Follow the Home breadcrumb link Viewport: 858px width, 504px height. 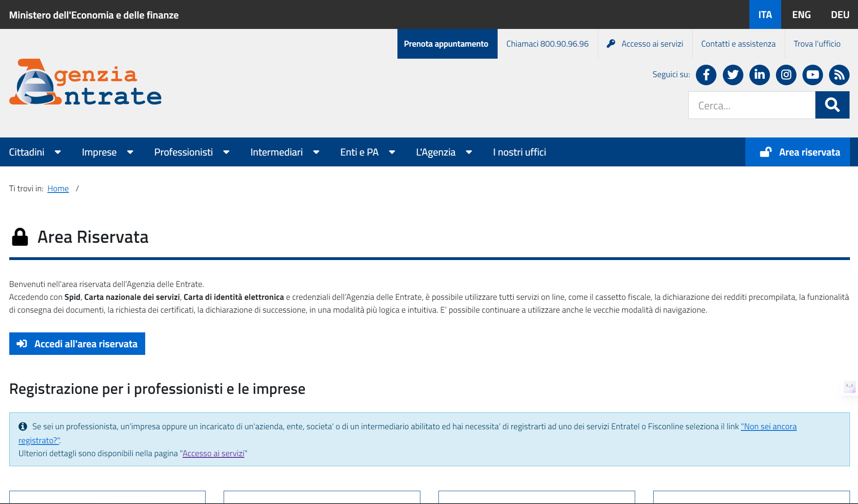point(58,188)
